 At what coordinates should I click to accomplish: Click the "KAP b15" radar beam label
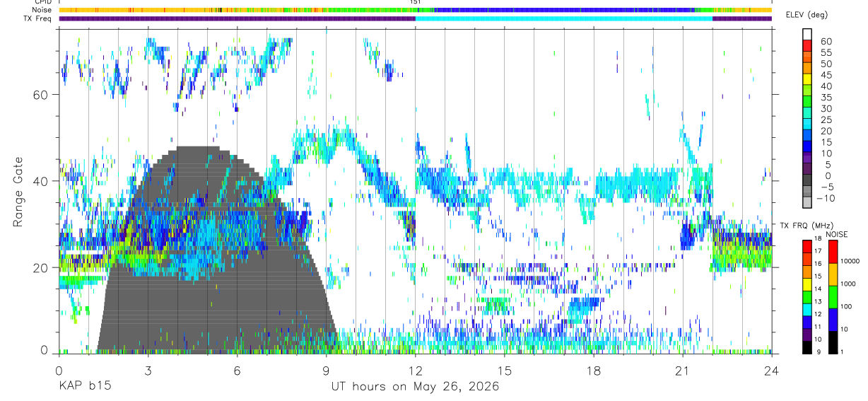coord(84,386)
